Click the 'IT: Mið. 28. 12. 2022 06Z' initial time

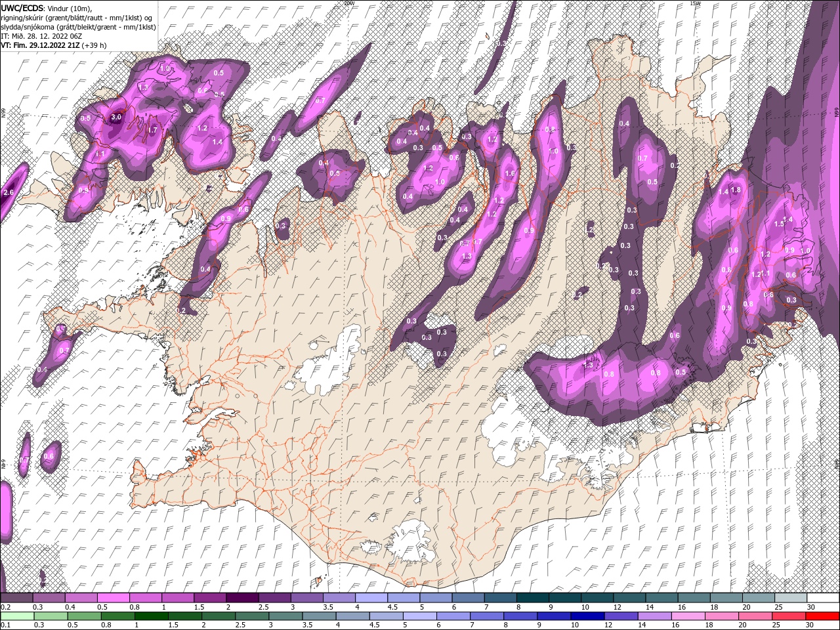(41, 36)
